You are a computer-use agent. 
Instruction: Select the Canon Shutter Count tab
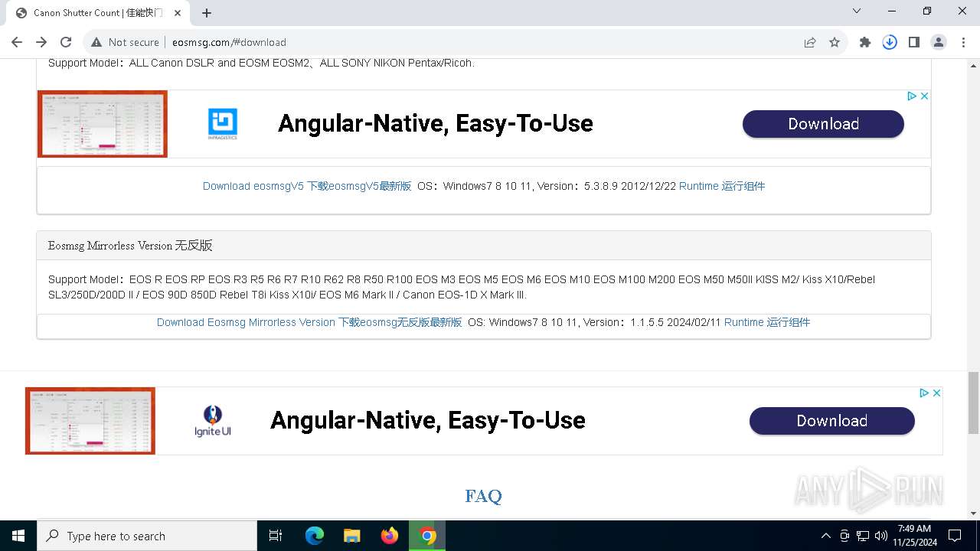100,13
